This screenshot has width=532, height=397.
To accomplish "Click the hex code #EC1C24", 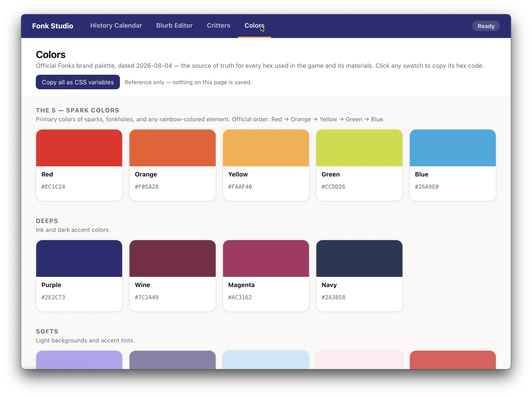I will point(53,187).
